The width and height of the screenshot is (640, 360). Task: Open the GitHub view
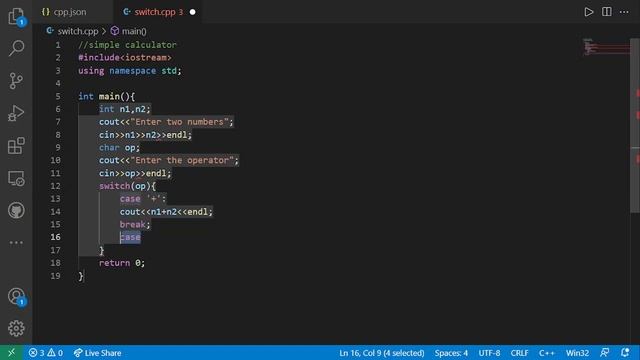pyautogui.click(x=16, y=211)
